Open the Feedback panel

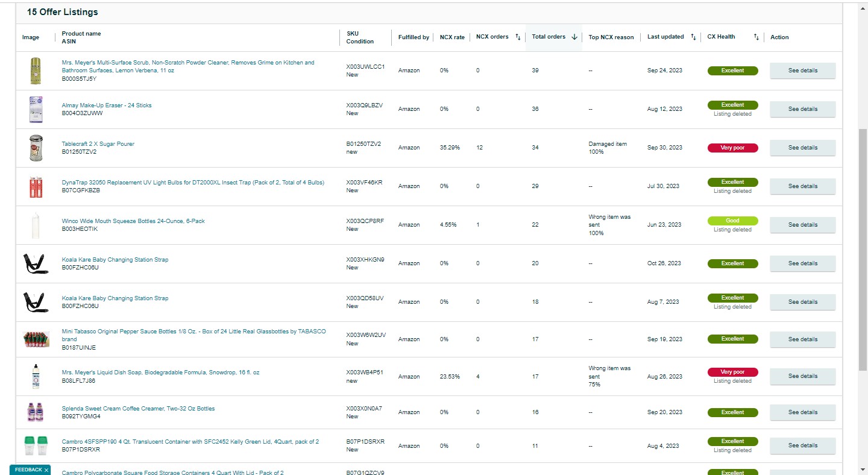click(28, 470)
